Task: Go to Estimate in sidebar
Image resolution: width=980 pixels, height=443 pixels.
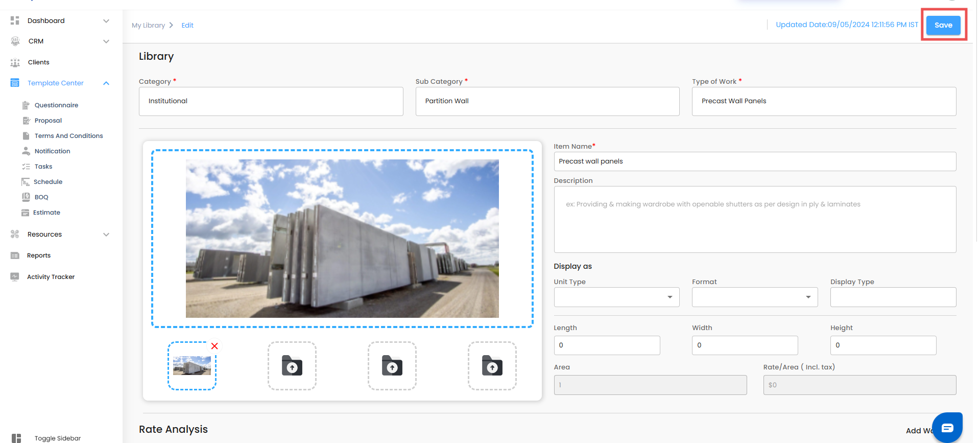Action: click(x=46, y=213)
